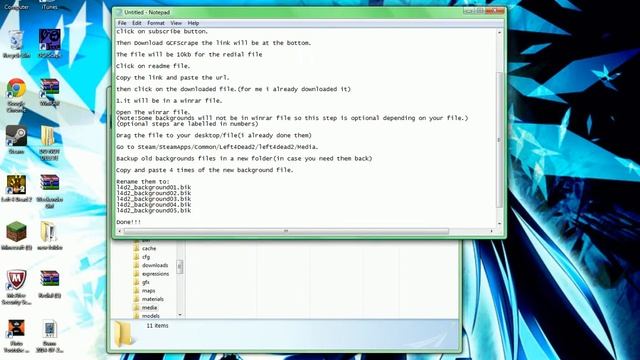Image resolution: width=640 pixels, height=360 pixels.
Task: Select the 'new folder' desktop icon
Action: coord(49,236)
